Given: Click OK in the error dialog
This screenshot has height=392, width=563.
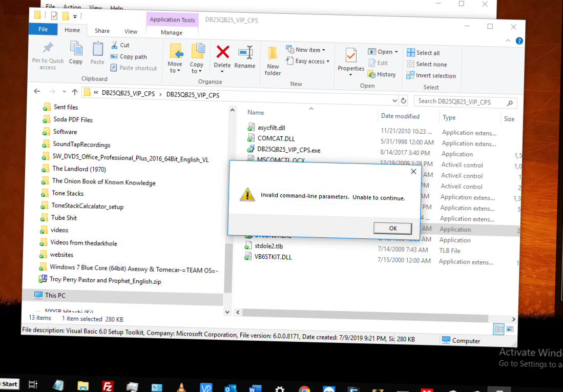Looking at the screenshot, I should pos(393,228).
